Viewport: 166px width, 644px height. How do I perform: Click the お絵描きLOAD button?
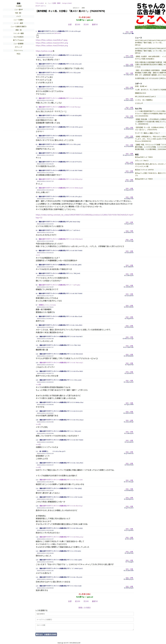(50, 634)
